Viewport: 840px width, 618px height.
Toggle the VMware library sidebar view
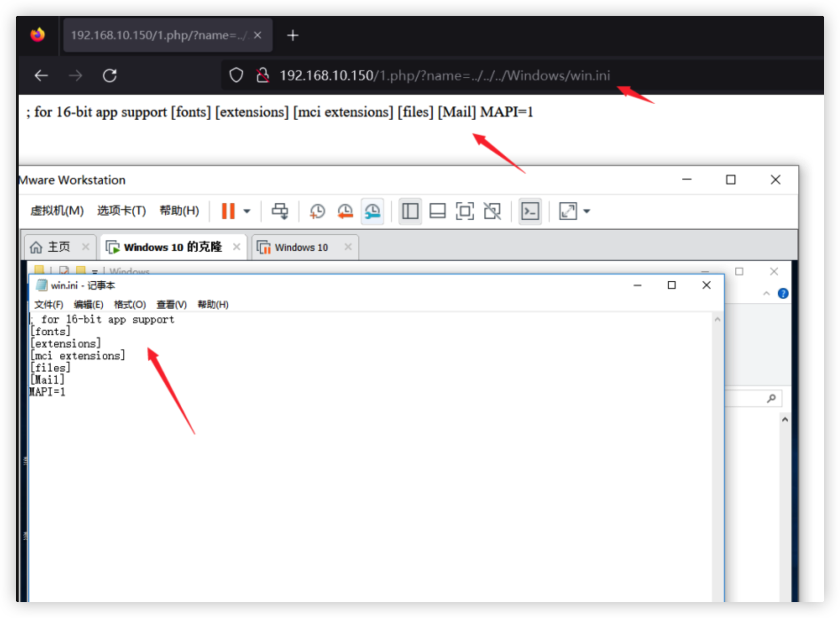coord(410,211)
